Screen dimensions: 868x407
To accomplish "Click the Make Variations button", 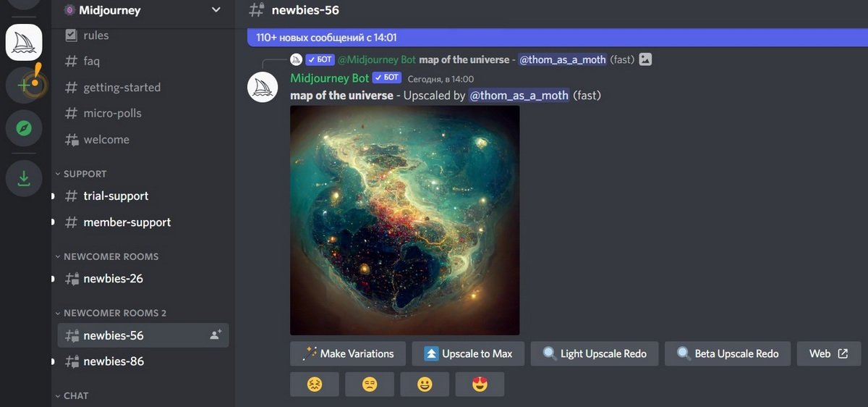I will pos(348,353).
